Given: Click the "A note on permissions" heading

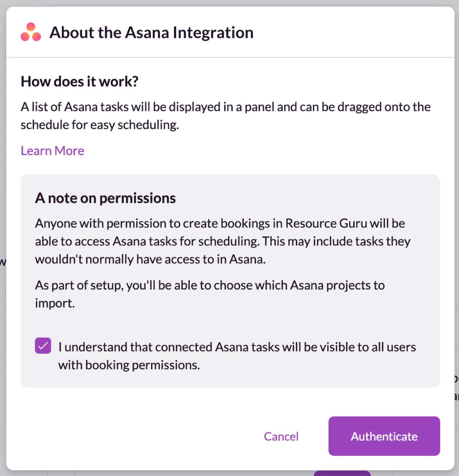Looking at the screenshot, I should click(x=105, y=198).
